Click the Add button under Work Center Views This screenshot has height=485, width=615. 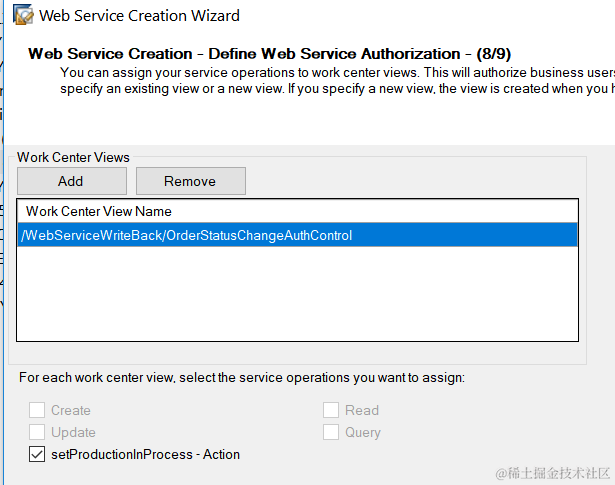click(72, 181)
